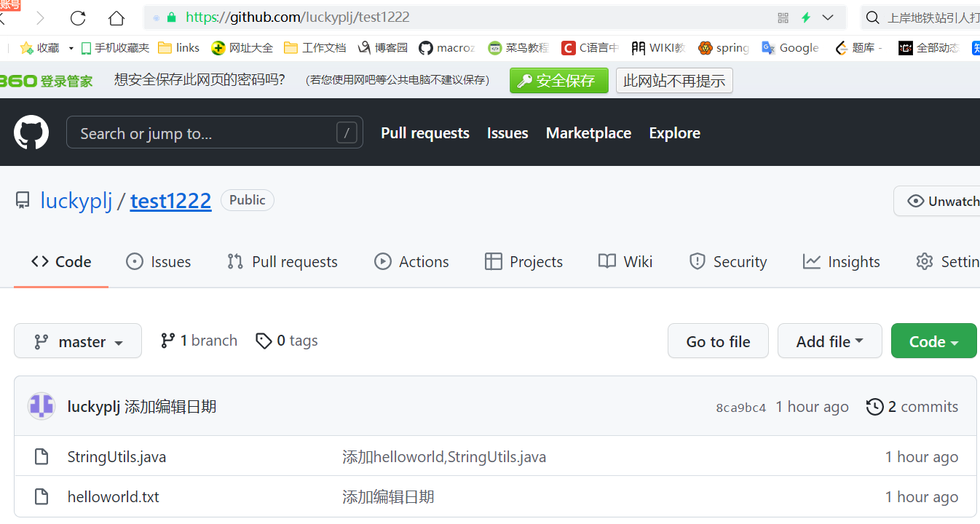Click the Public visibility badge

pos(248,200)
